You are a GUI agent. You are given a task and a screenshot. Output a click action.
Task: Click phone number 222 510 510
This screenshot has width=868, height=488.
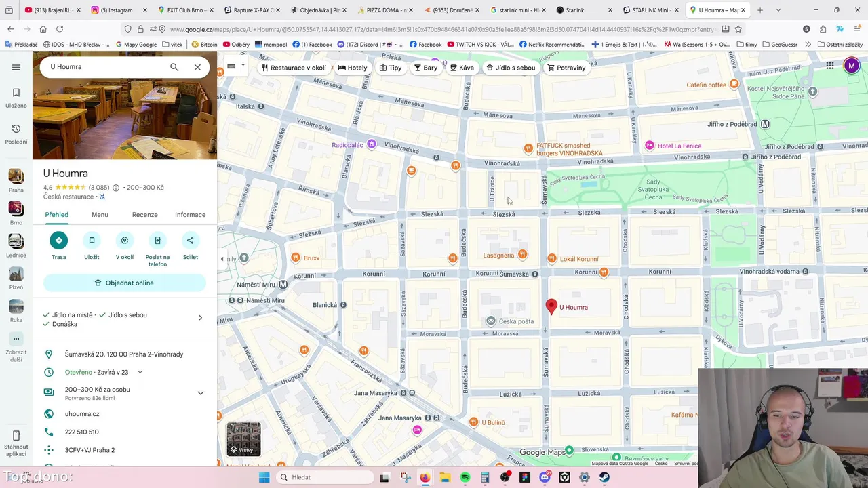(x=81, y=432)
